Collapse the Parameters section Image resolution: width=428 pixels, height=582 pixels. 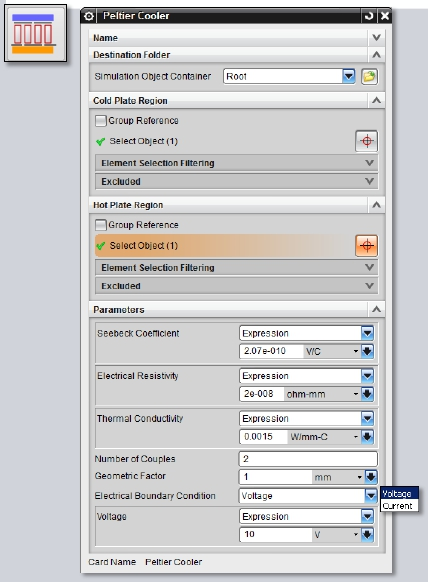[x=376, y=310]
